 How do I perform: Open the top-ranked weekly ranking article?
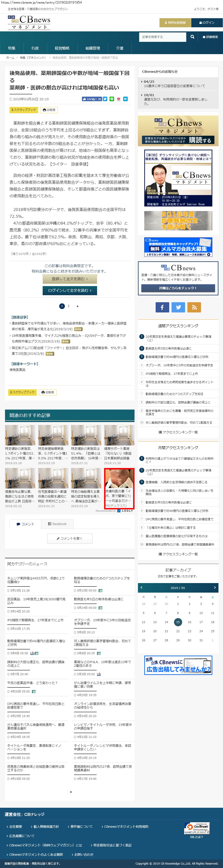pos(178,338)
